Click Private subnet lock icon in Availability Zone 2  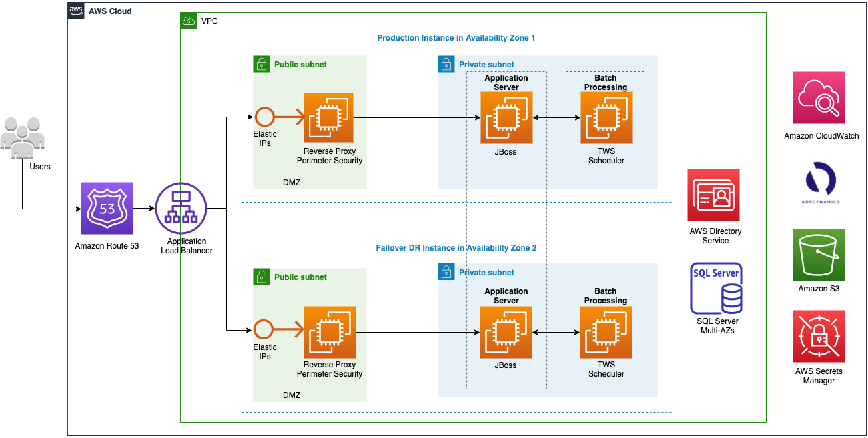click(x=446, y=271)
